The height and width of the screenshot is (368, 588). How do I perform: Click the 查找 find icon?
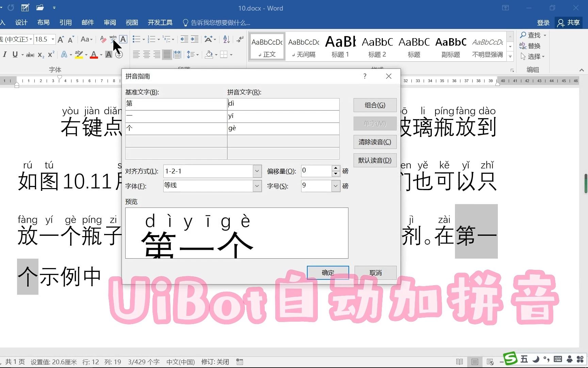(x=523, y=35)
